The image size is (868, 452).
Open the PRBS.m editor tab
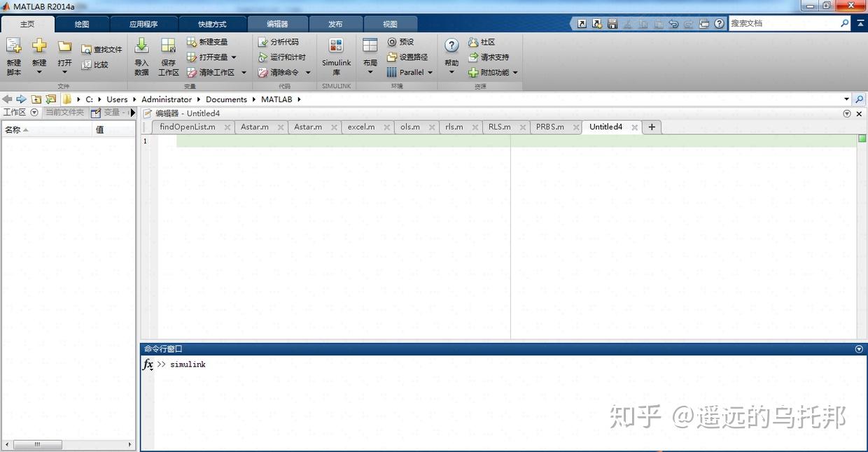(x=549, y=127)
